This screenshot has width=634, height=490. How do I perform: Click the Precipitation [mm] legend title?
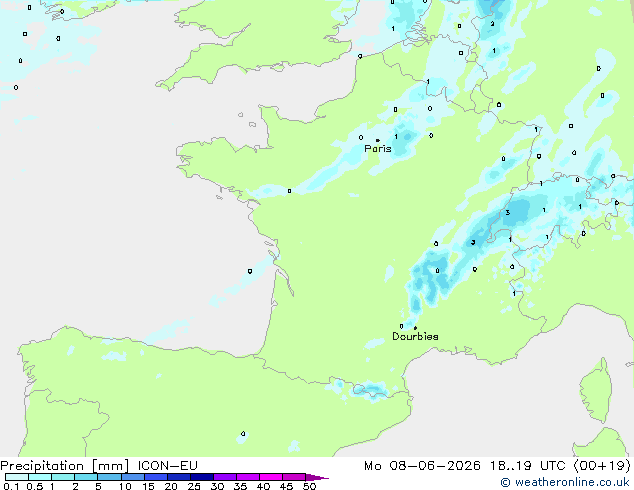(x=65, y=466)
